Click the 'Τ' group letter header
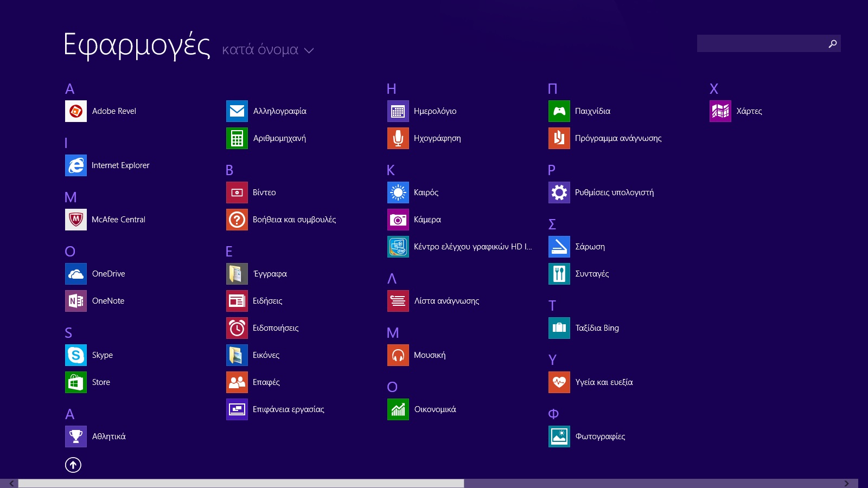This screenshot has height=488, width=868. (x=552, y=306)
